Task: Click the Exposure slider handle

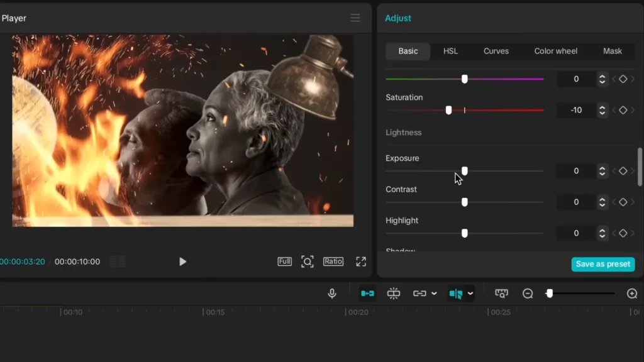Action: (x=465, y=171)
